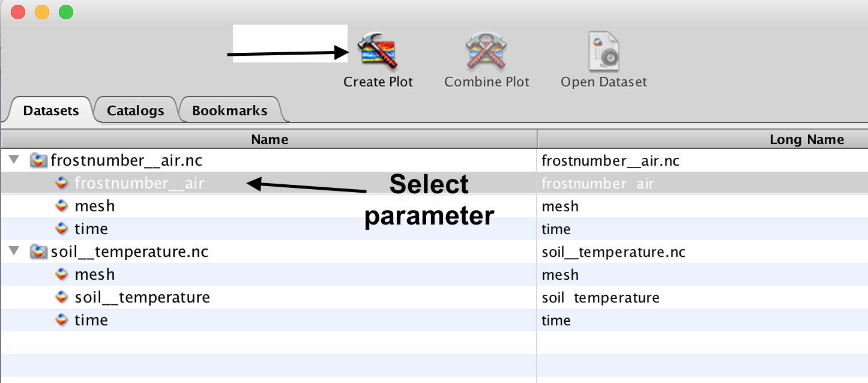Viewport: 868px width, 383px height.
Task: Select the soil__temperature.nc row name
Action: pos(130,252)
